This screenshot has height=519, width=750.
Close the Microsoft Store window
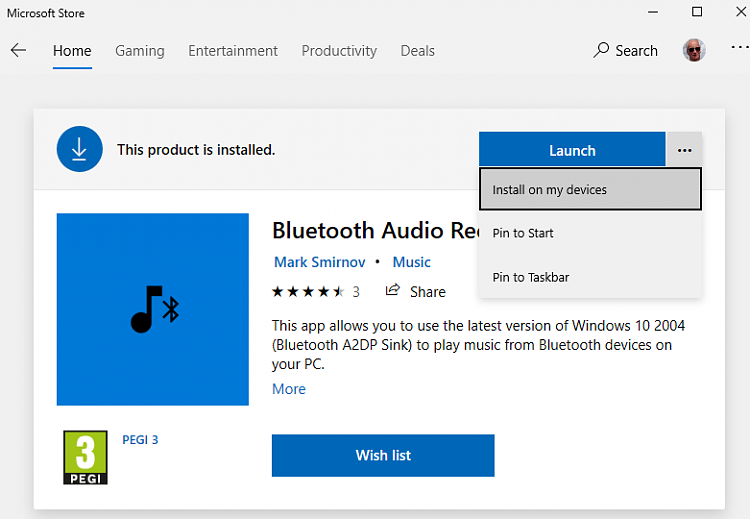point(741,12)
